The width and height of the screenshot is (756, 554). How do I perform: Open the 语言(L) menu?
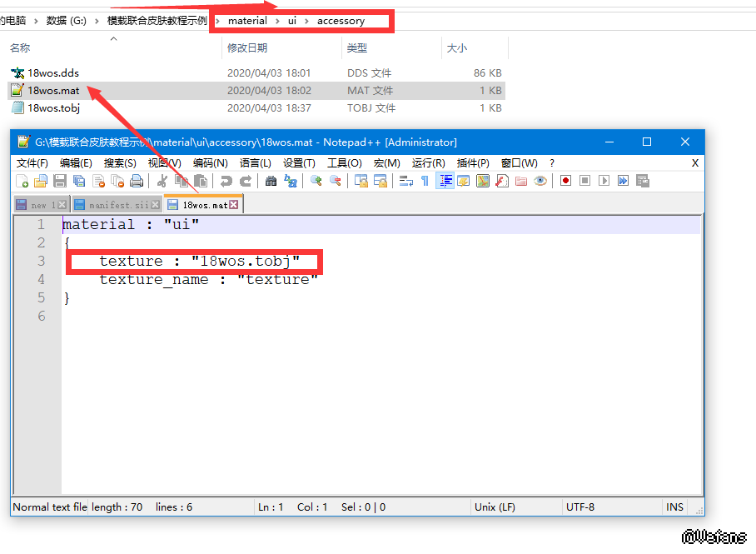[256, 163]
